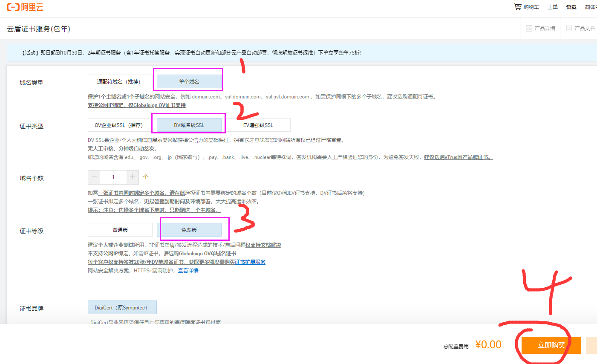Select 单个域名 domain type

click(x=189, y=81)
